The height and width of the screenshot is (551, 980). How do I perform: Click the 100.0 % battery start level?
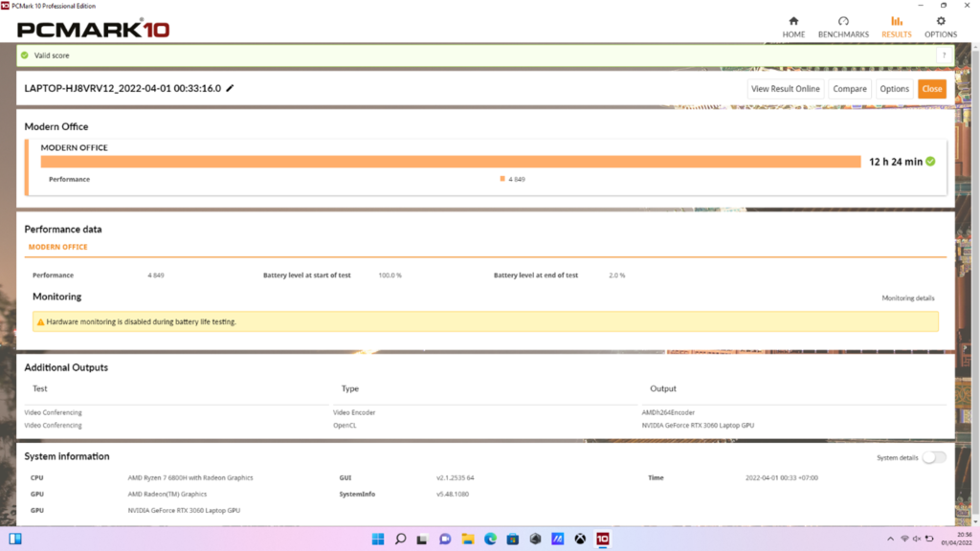point(390,275)
